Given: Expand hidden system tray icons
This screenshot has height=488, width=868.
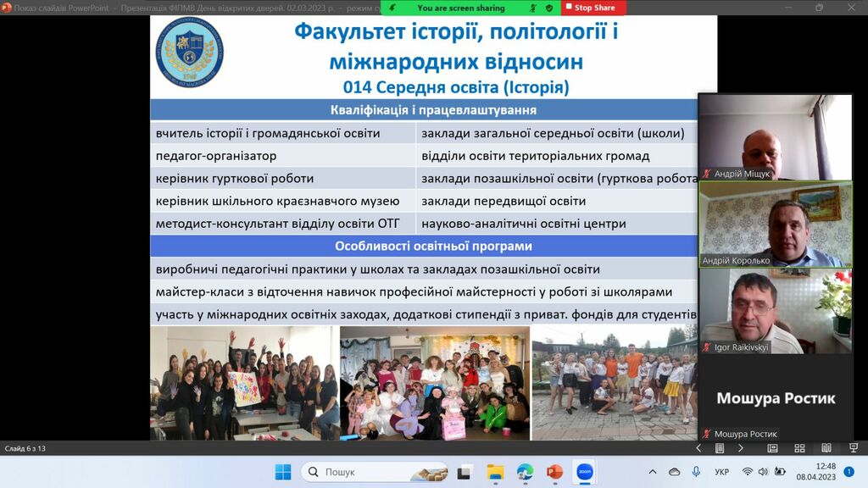Looking at the screenshot, I should (x=652, y=472).
